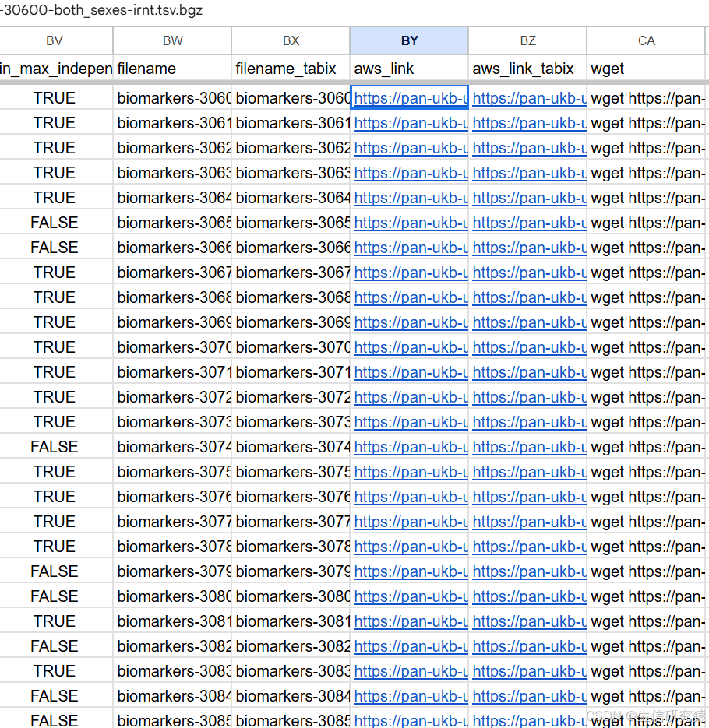Select wget cell in biomarkers-3082 row
The width and height of the screenshot is (709, 728).
[x=646, y=646]
